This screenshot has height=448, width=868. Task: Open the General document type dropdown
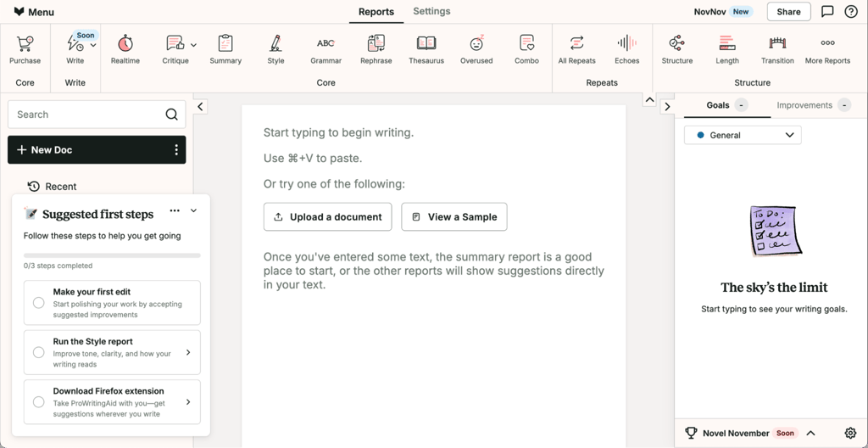[x=743, y=135]
